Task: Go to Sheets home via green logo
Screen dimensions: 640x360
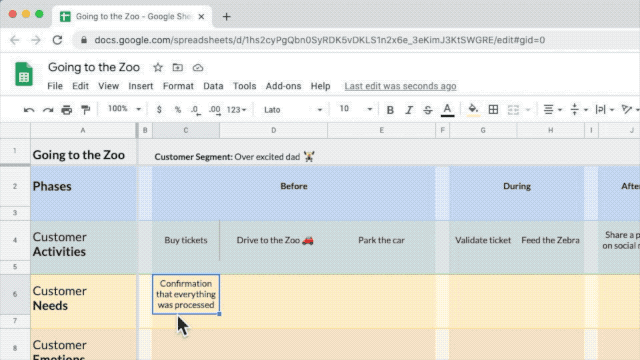Action: [x=24, y=74]
